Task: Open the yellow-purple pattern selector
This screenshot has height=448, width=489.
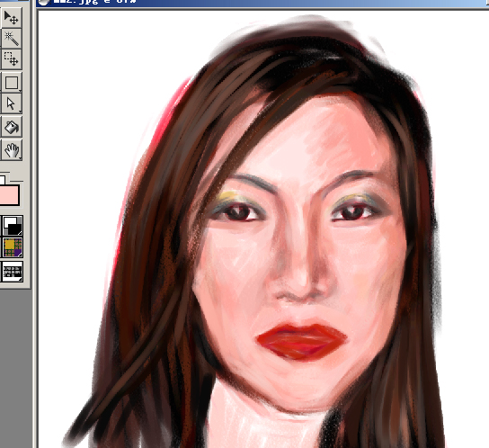Action: (x=13, y=247)
